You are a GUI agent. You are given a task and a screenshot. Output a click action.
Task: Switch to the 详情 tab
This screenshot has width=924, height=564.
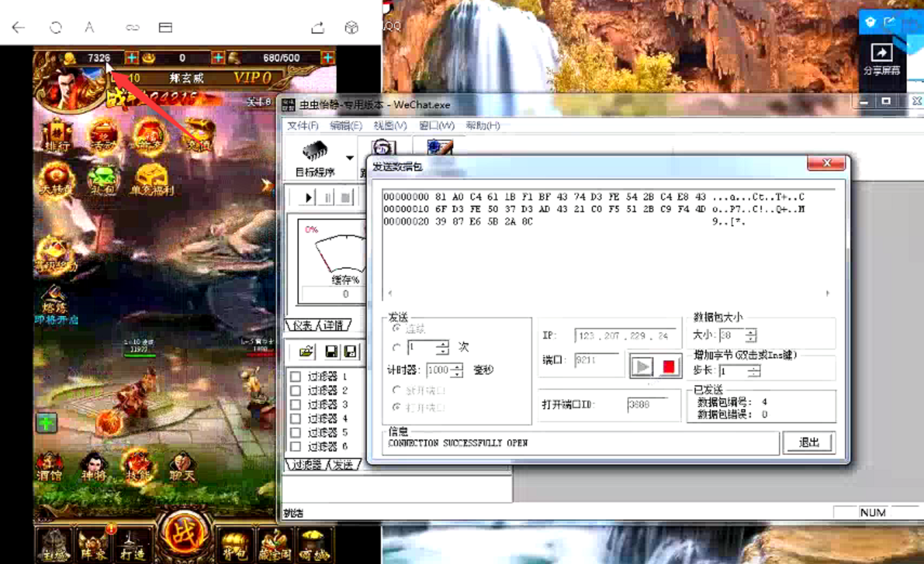(333, 325)
